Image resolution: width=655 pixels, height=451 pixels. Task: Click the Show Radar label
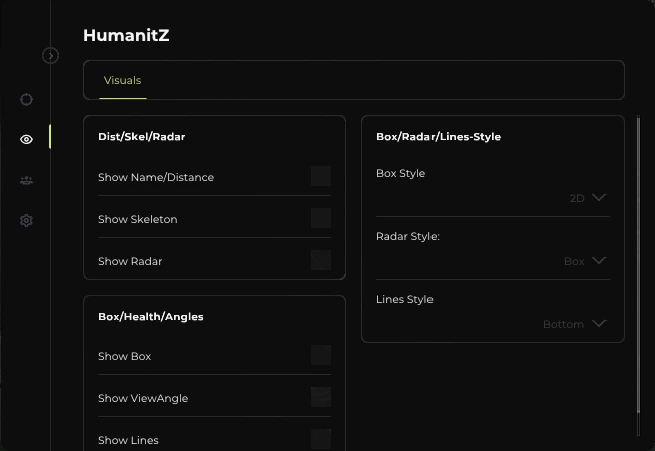130,261
